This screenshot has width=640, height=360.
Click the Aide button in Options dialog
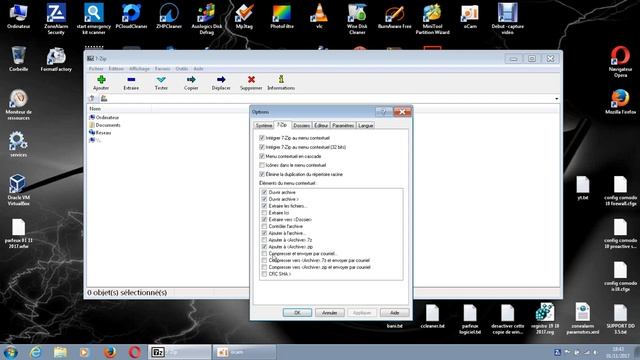pos(394,313)
